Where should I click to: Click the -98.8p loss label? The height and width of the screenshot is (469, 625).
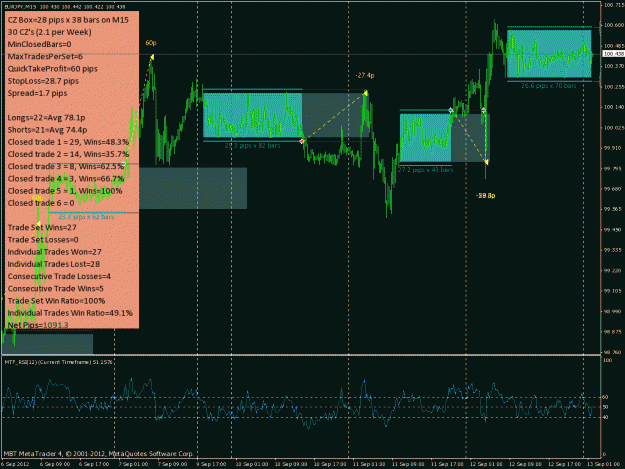(485, 196)
